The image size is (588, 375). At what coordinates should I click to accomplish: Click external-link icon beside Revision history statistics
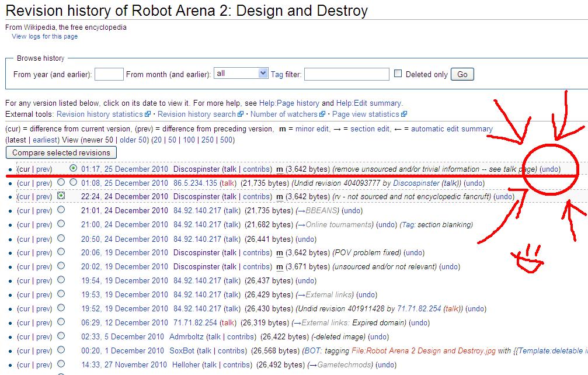[x=148, y=114]
